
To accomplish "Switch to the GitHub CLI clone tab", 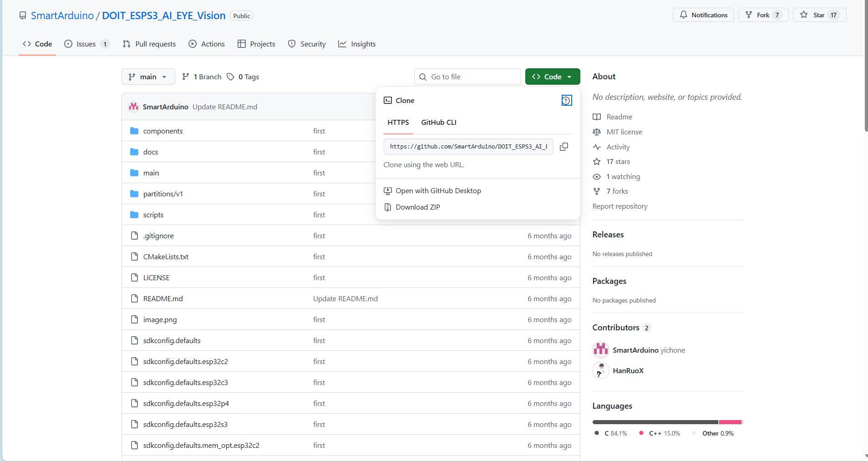I will (438, 122).
